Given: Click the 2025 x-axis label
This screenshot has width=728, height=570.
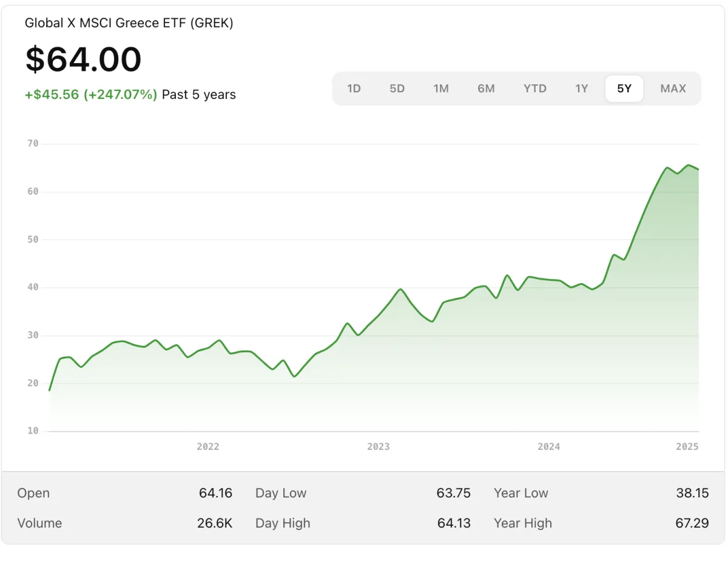Looking at the screenshot, I should [x=687, y=446].
